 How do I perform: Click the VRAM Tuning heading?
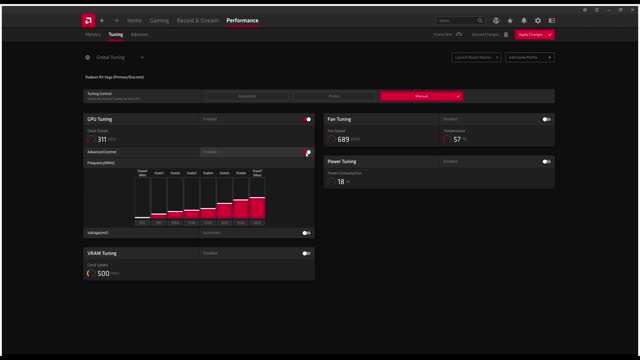(x=102, y=253)
